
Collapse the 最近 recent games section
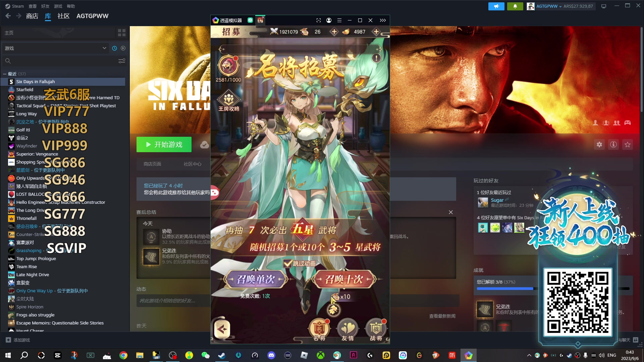(x=5, y=74)
